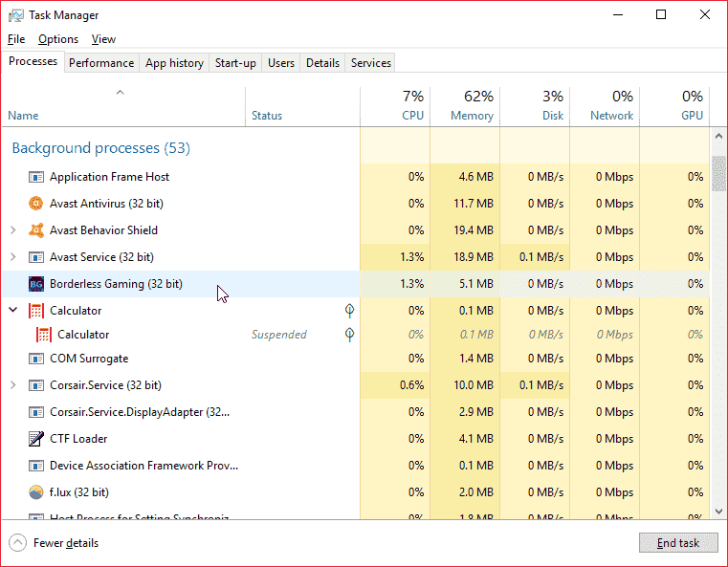
Task: Select the Application Frame Host process name
Action: [110, 177]
